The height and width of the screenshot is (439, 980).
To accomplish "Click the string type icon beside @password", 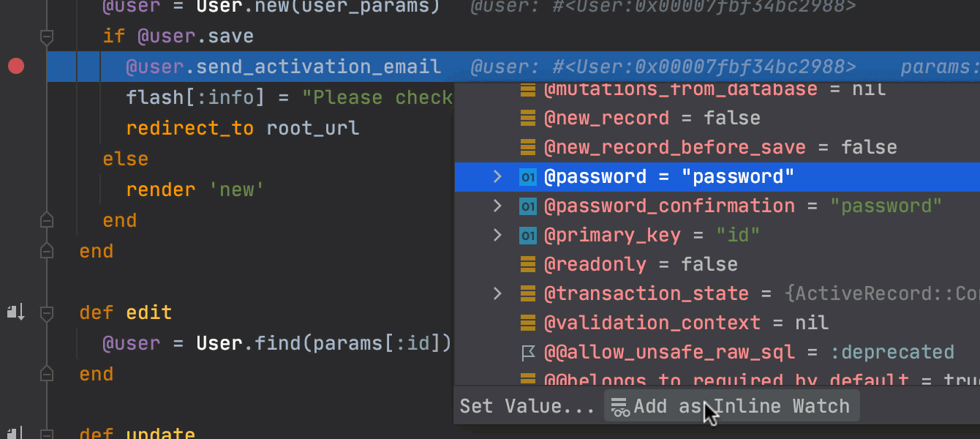I will point(528,177).
